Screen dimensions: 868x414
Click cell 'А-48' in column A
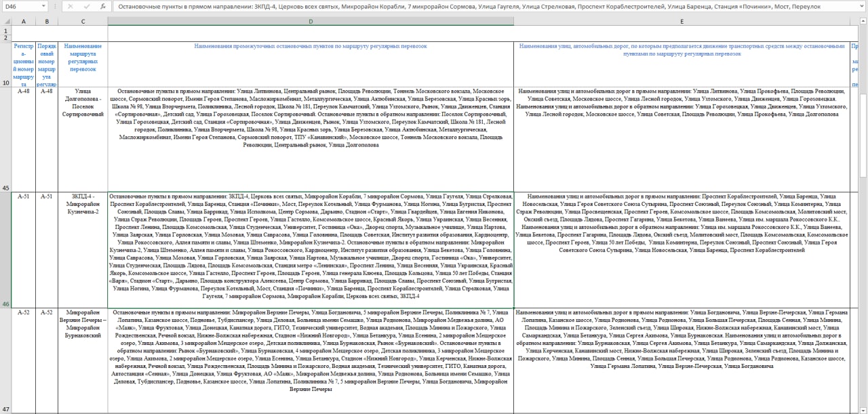pos(24,139)
